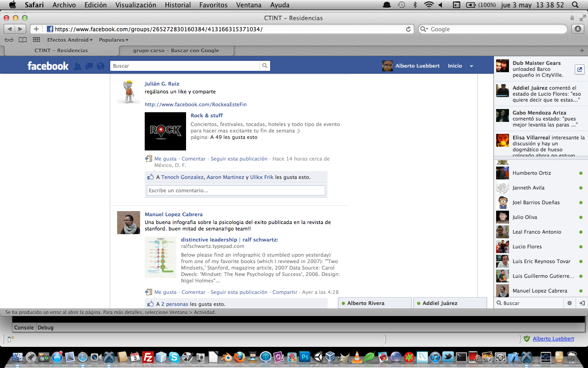The image size is (588, 368).
Task: Click the Facebook logo
Action: click(x=48, y=66)
